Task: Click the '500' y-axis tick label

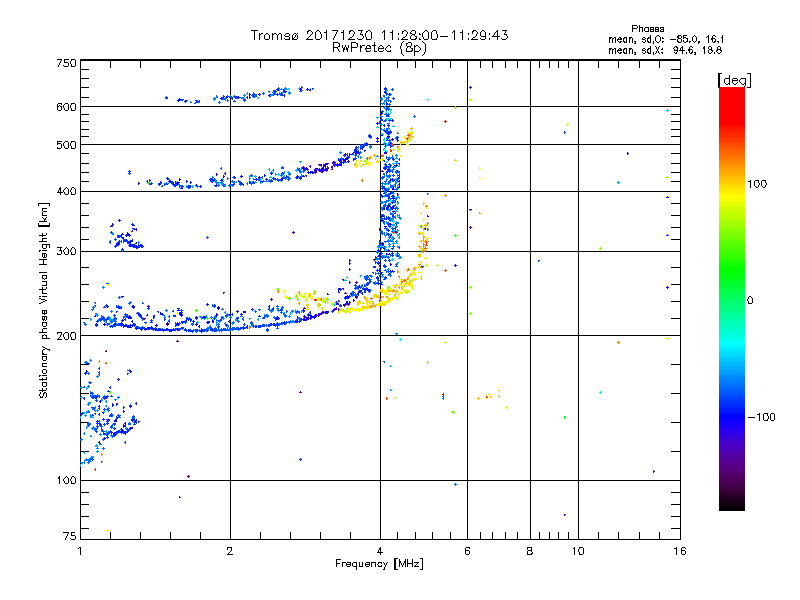Action: pos(66,145)
